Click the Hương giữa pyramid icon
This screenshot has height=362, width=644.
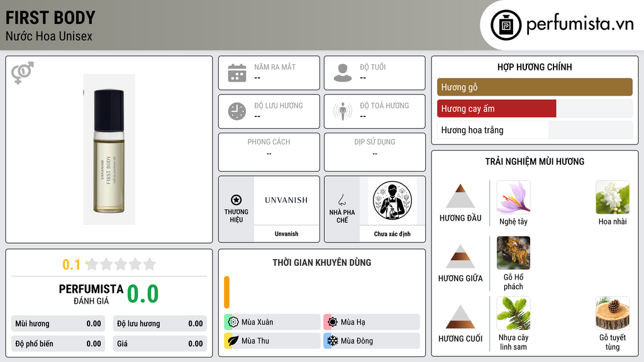tap(460, 256)
